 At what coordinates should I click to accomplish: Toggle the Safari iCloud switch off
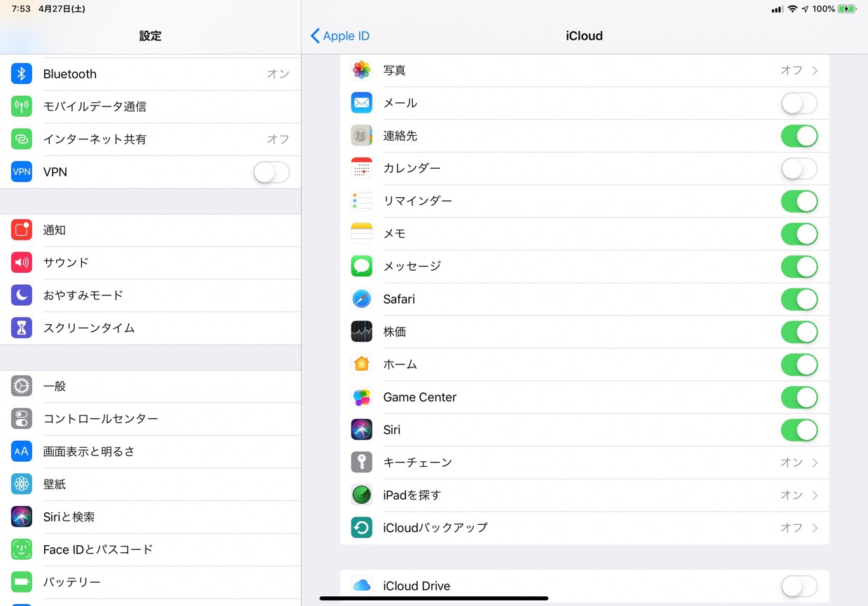coord(799,300)
